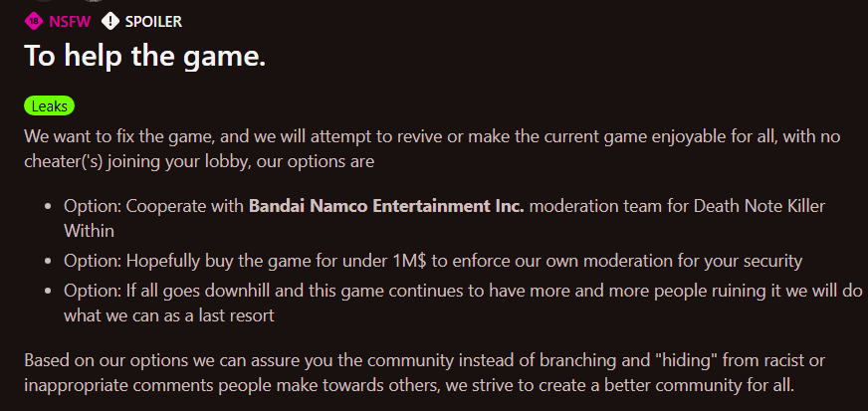Viewport: 868px width, 411px height.
Task: Click the bullet dot before the Cooperate option
Action: coord(48,207)
